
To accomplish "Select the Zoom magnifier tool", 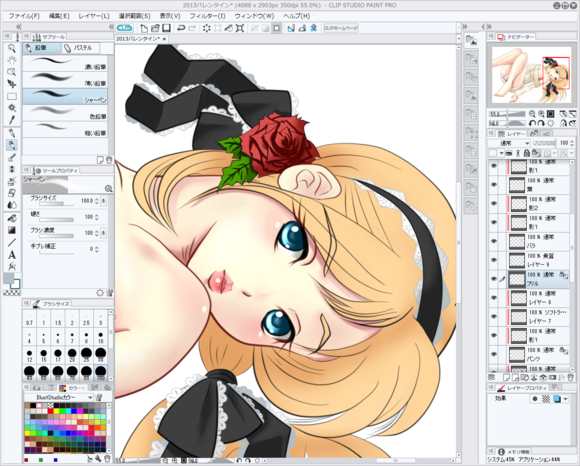I will point(12,48).
